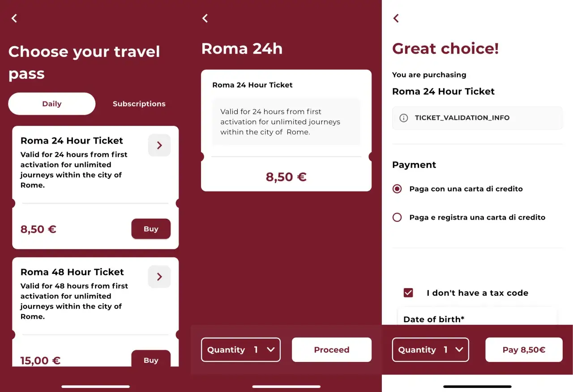The width and height of the screenshot is (573, 392).
Task: Buy the Roma 48 Hour Ticket
Action: [151, 359]
